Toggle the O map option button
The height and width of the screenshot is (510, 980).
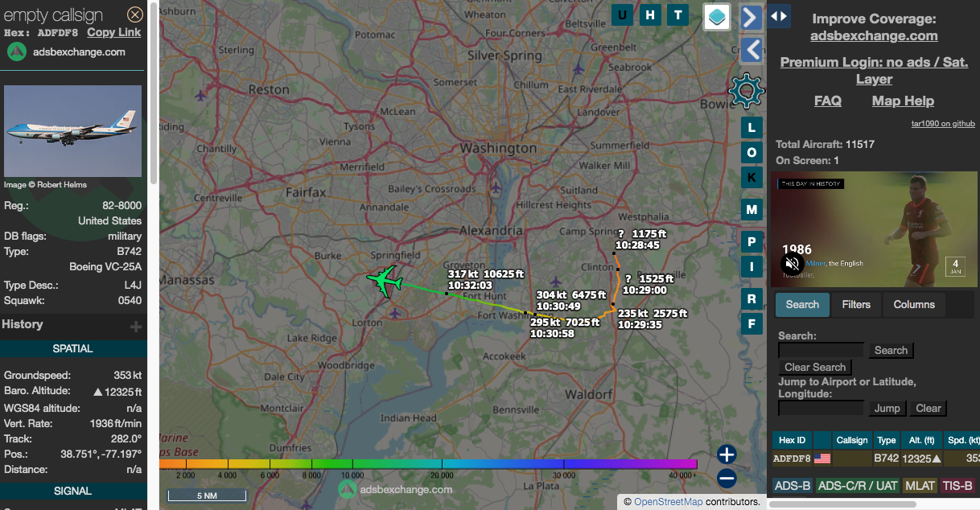(x=751, y=152)
